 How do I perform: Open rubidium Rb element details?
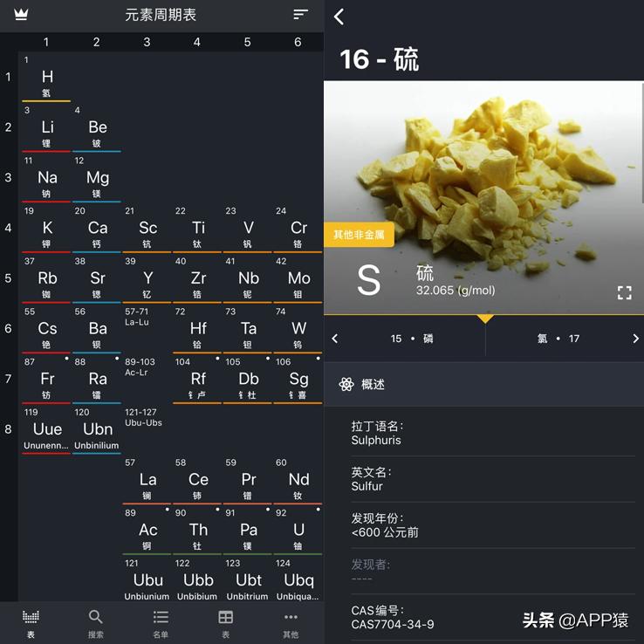point(46,279)
